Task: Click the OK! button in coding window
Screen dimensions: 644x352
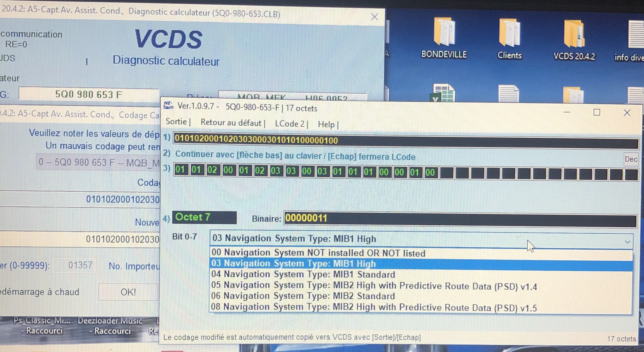Action: click(128, 292)
